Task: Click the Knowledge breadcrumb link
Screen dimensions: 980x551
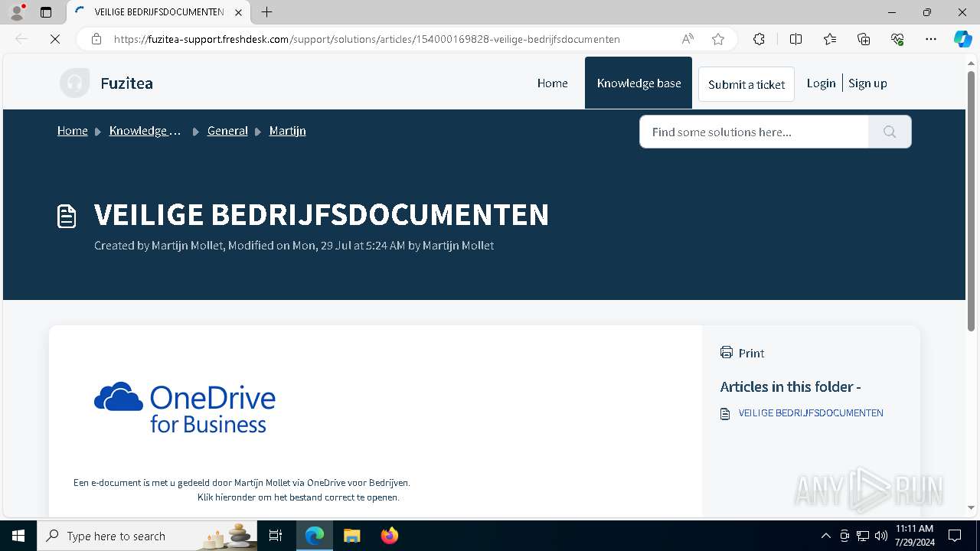Action: click(x=145, y=131)
